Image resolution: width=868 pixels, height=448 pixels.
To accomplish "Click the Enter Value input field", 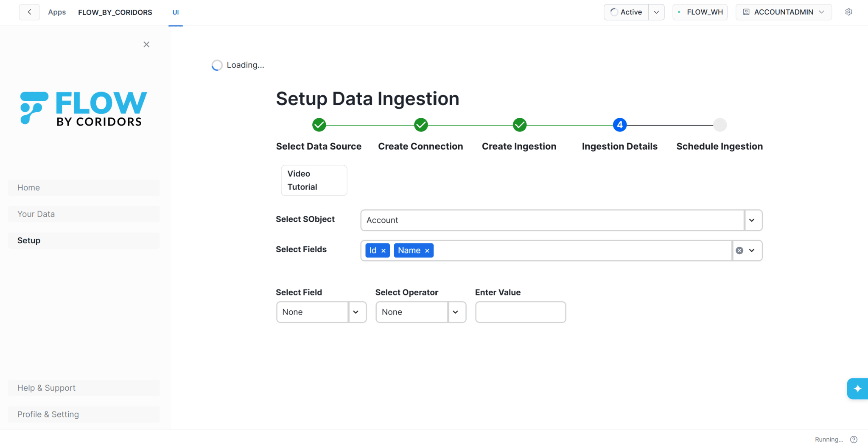I will pyautogui.click(x=521, y=312).
